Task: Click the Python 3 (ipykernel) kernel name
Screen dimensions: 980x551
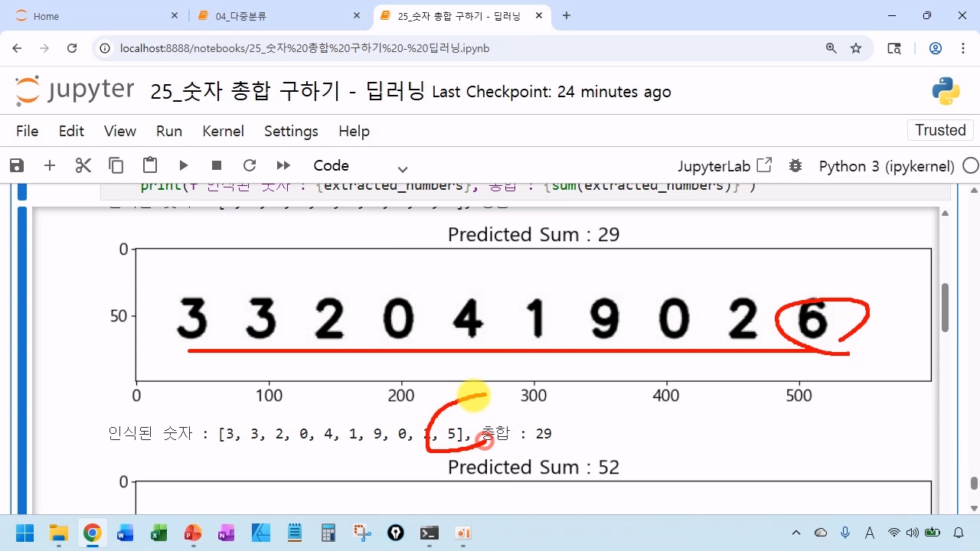Action: [887, 166]
